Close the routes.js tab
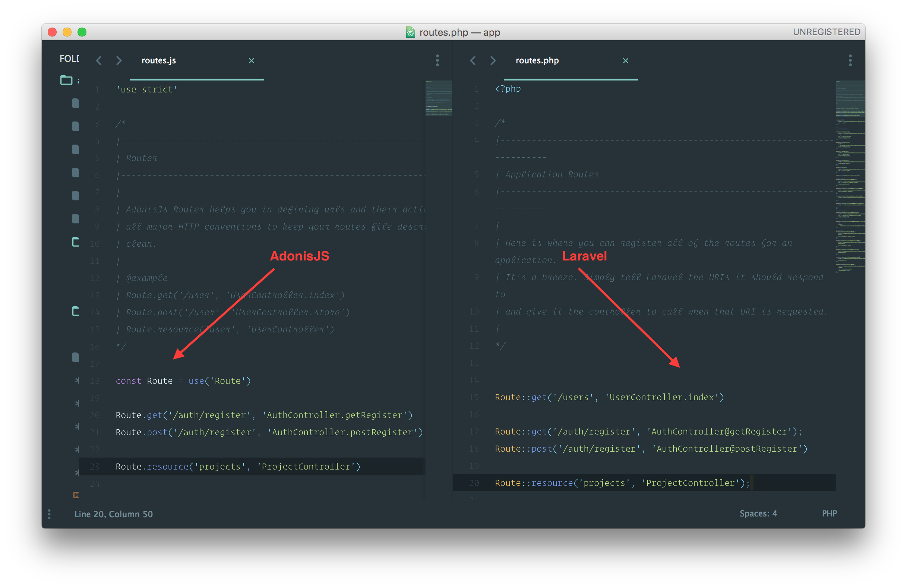 [x=252, y=61]
